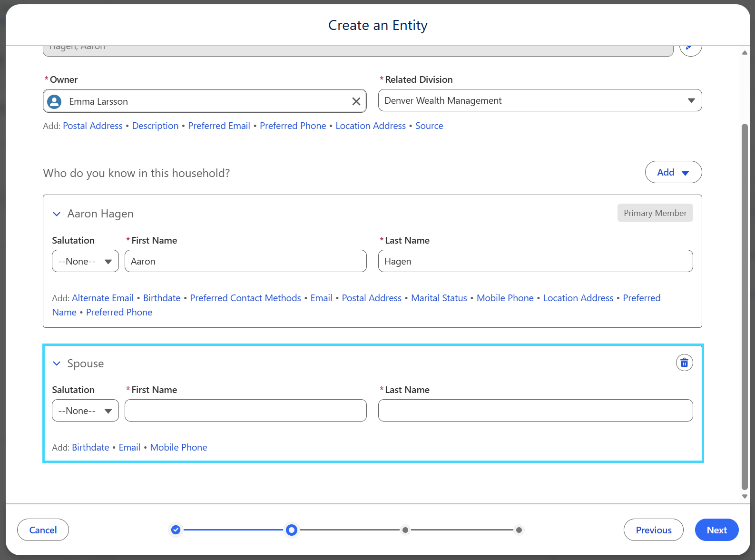Open the Related Division dropdown
The height and width of the screenshot is (560, 755).
pos(540,100)
